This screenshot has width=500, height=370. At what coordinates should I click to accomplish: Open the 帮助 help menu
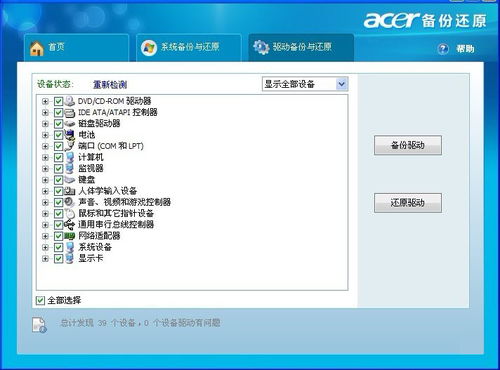click(465, 49)
